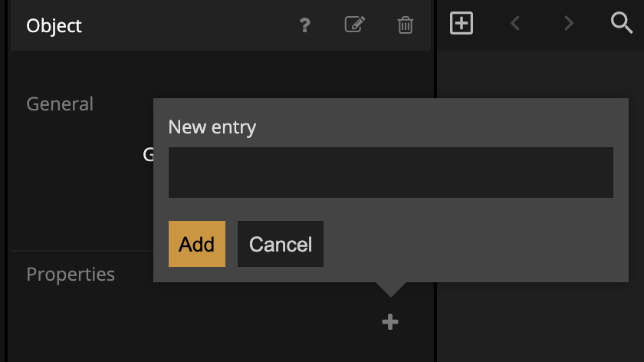This screenshot has height=362, width=644.
Task: Focus the New entry text field
Action: [390, 173]
